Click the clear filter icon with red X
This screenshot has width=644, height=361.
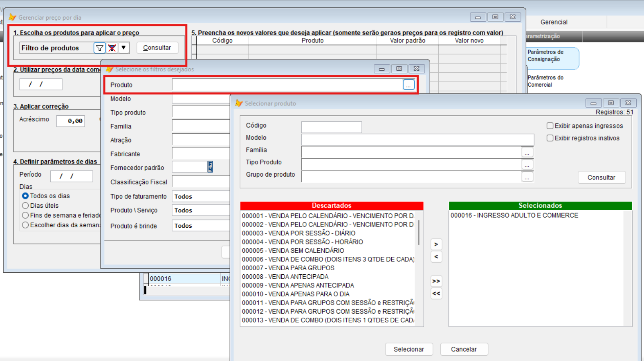click(112, 48)
